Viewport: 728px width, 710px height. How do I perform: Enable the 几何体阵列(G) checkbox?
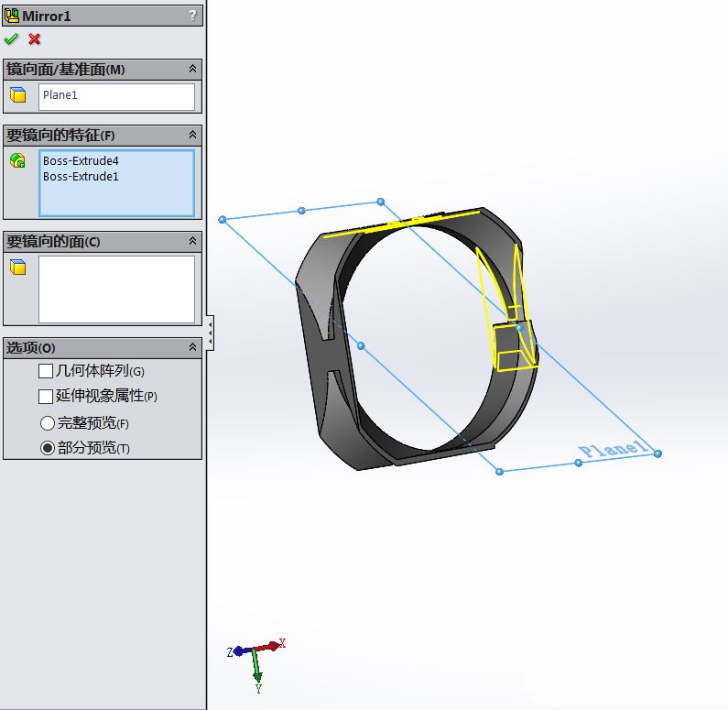(x=46, y=371)
